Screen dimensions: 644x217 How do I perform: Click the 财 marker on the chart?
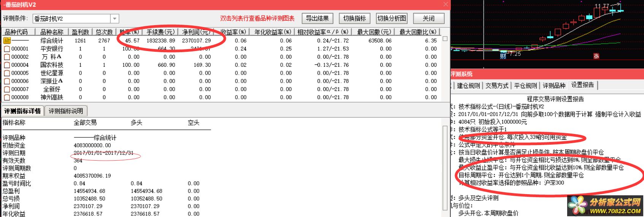click(x=503, y=56)
